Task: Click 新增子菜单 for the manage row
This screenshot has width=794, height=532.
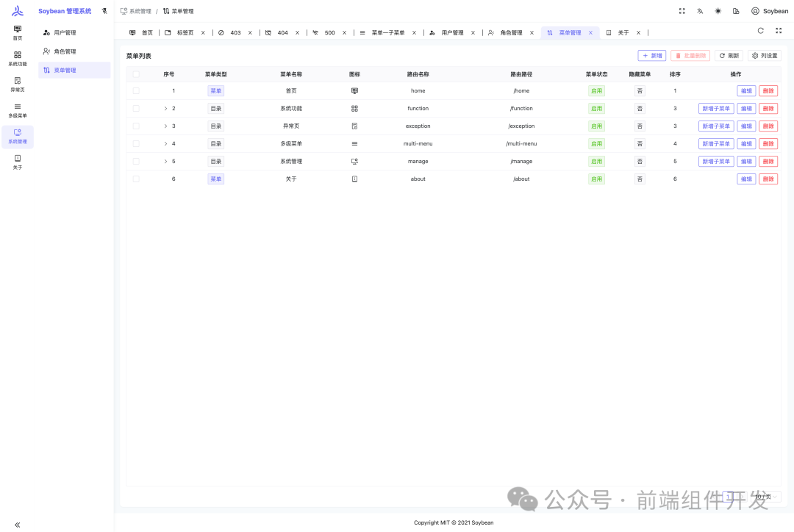Action: pyautogui.click(x=716, y=162)
